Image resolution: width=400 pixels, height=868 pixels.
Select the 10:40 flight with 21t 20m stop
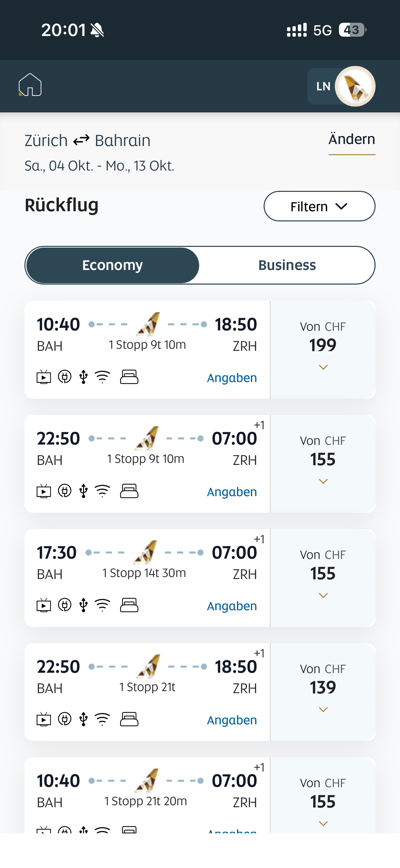pyautogui.click(x=147, y=791)
